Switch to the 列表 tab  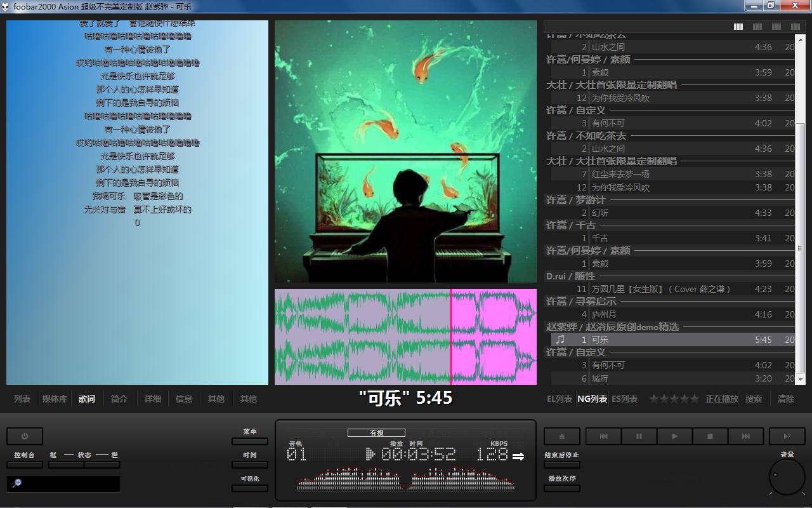pos(22,399)
